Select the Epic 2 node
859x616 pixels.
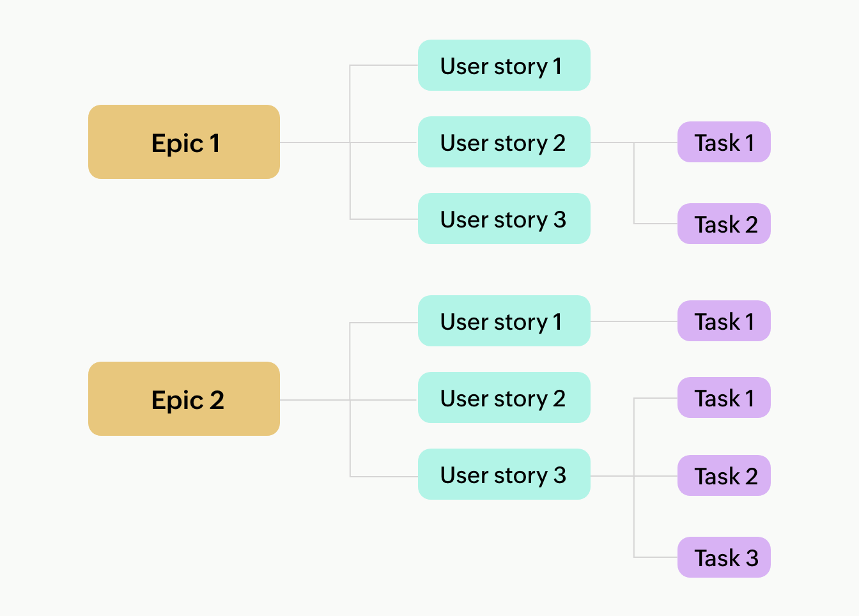click(x=184, y=399)
